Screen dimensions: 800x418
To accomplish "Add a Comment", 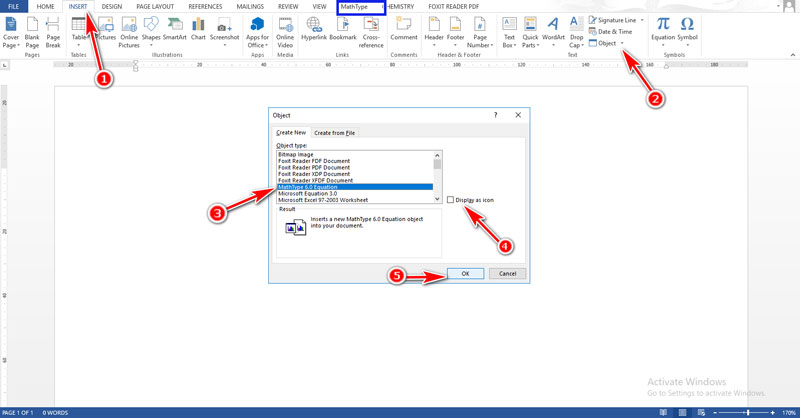I will coord(404,29).
